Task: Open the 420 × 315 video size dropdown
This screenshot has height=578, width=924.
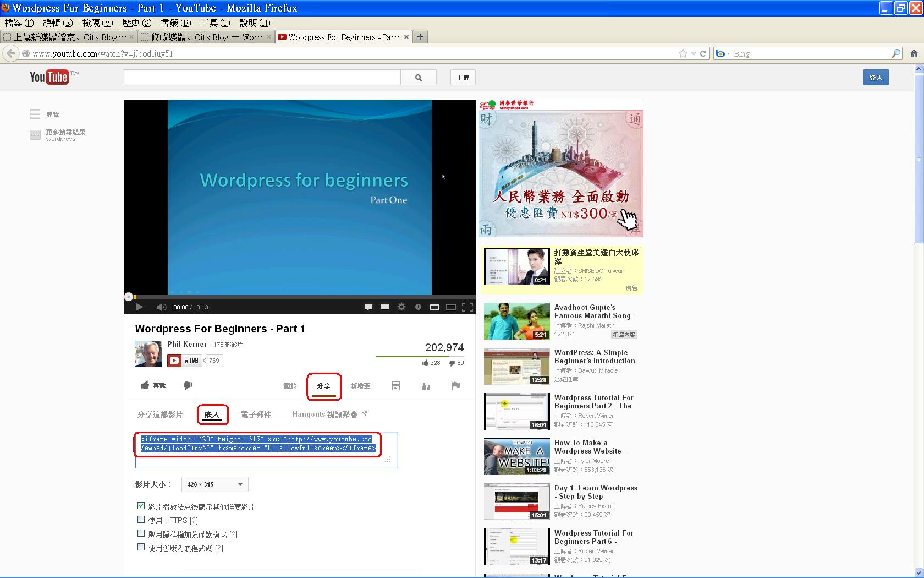Action: 215,484
